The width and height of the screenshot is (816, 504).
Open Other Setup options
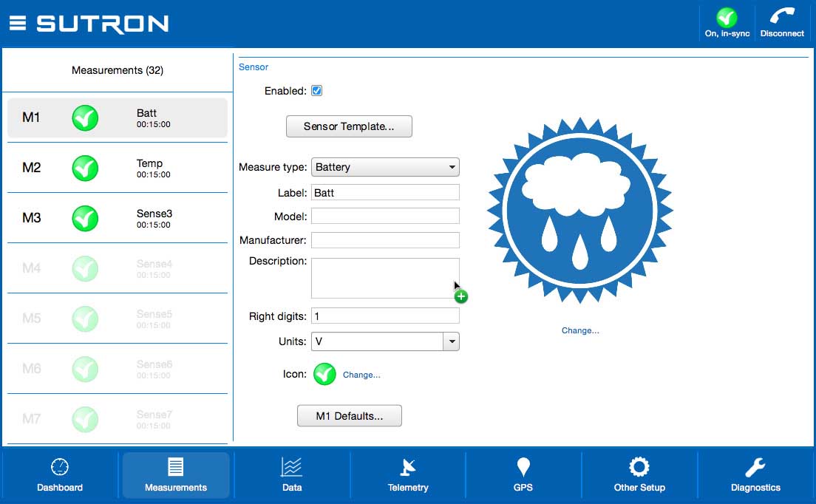[x=639, y=475]
